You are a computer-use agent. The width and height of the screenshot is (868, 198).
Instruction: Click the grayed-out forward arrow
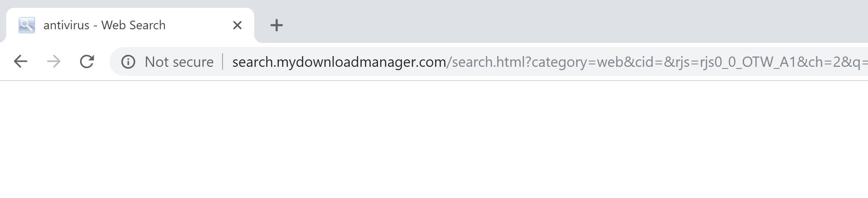(54, 62)
